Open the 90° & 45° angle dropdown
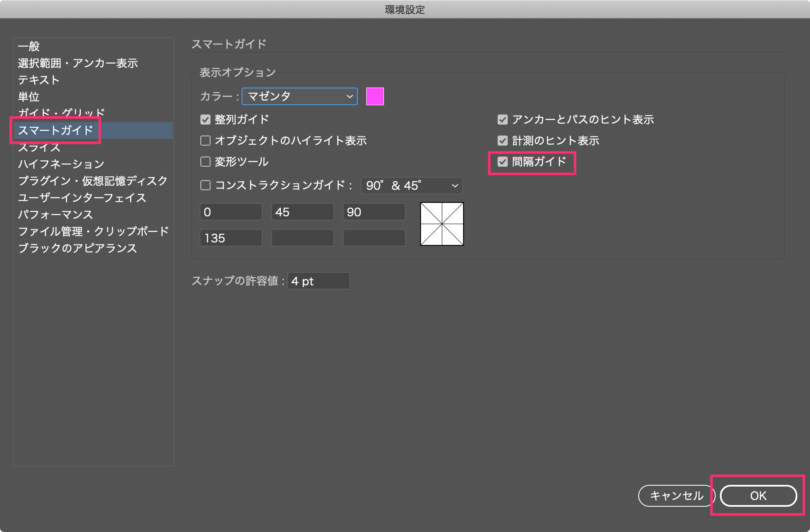The image size is (810, 532). (412, 186)
